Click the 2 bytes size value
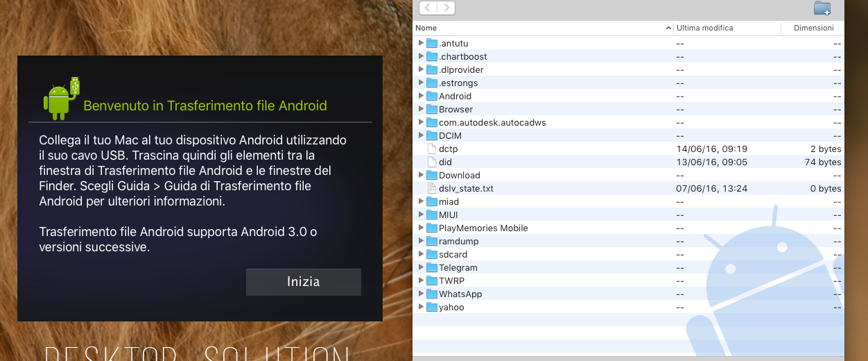Viewport: 868px width, 361px height. pos(826,149)
